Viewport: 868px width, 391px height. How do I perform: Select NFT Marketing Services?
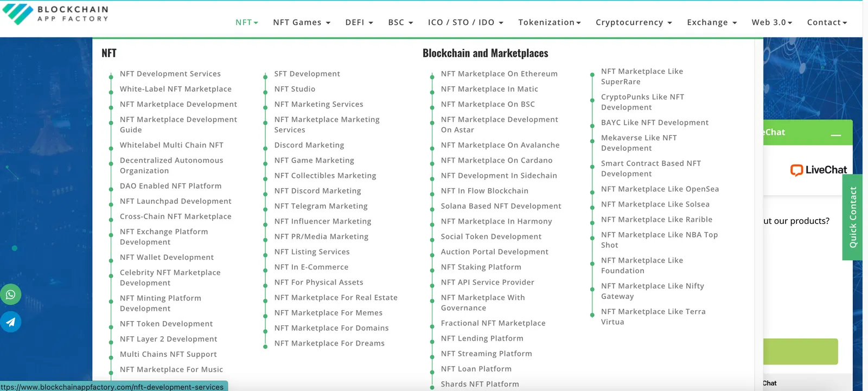[318, 104]
